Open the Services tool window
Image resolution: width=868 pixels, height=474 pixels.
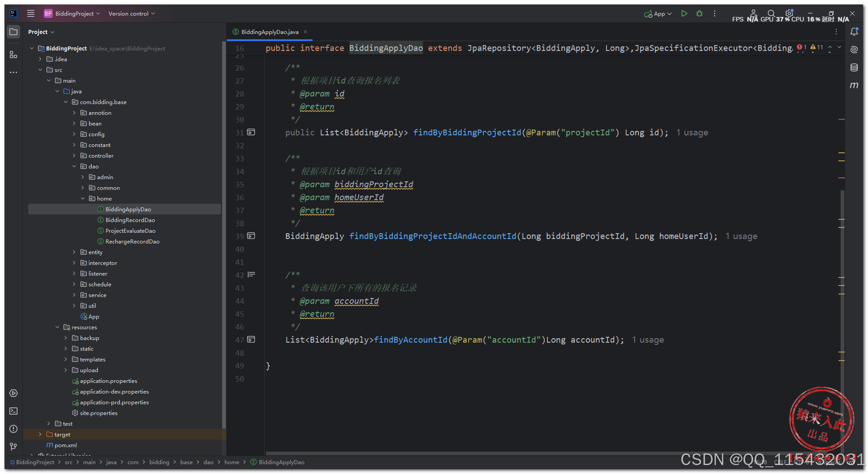tap(13, 393)
